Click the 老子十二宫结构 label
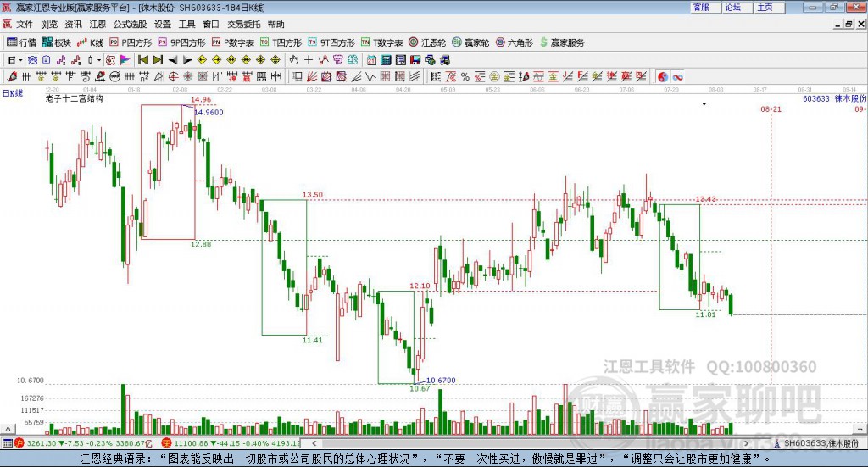Image resolution: width=868 pixels, height=467 pixels. [x=75, y=98]
